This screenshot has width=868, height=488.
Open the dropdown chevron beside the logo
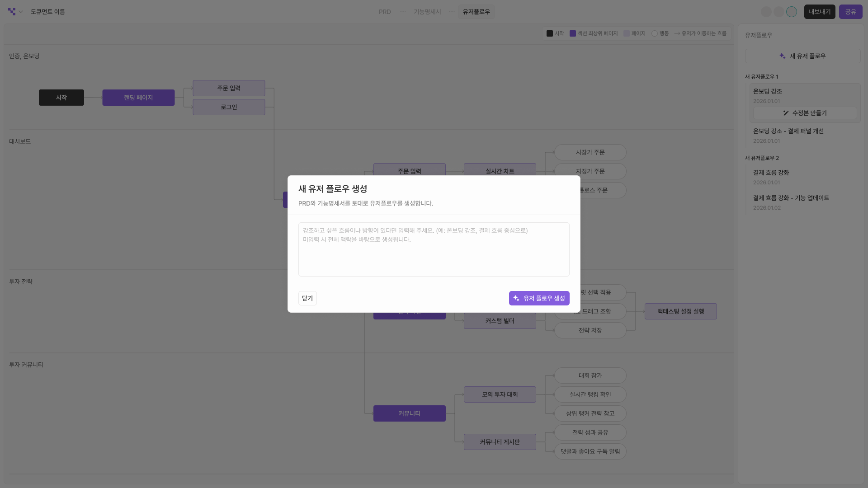pyautogui.click(x=21, y=12)
